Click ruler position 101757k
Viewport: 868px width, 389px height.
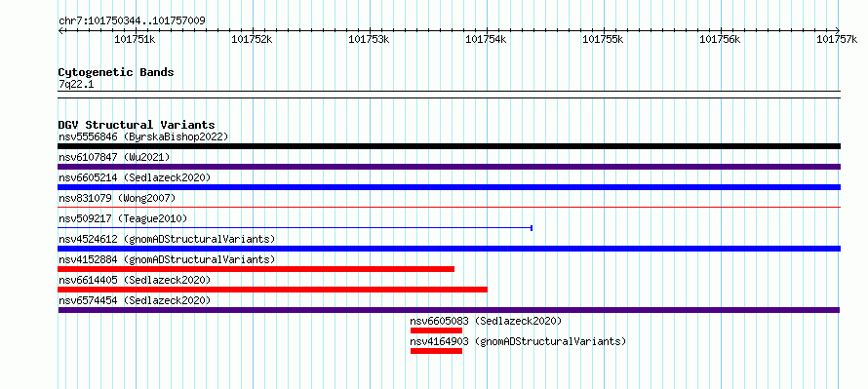(x=837, y=39)
